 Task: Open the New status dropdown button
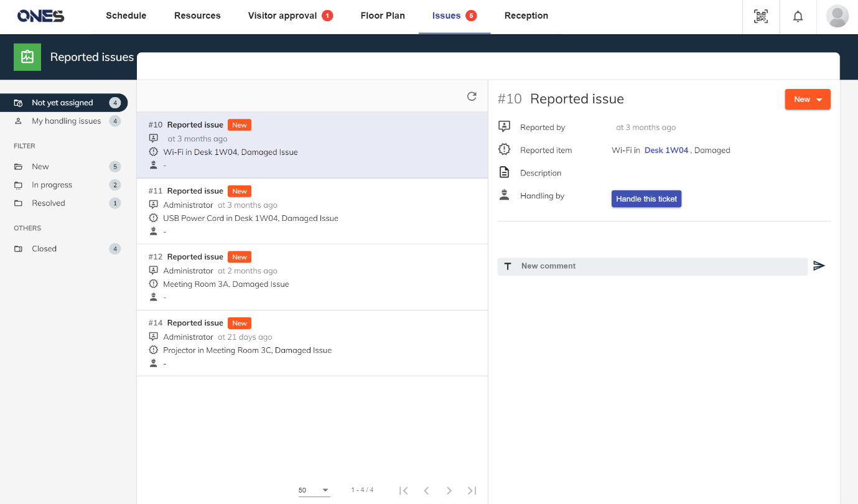[807, 100]
